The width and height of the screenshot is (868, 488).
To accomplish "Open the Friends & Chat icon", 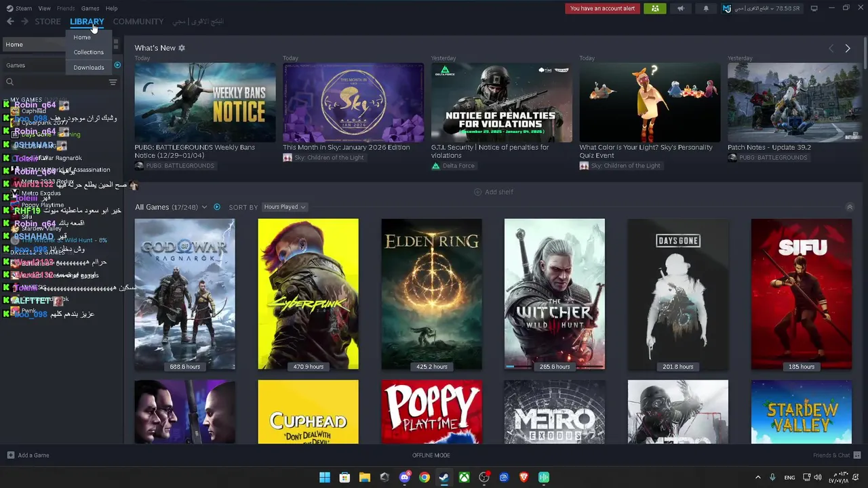I will [857, 455].
